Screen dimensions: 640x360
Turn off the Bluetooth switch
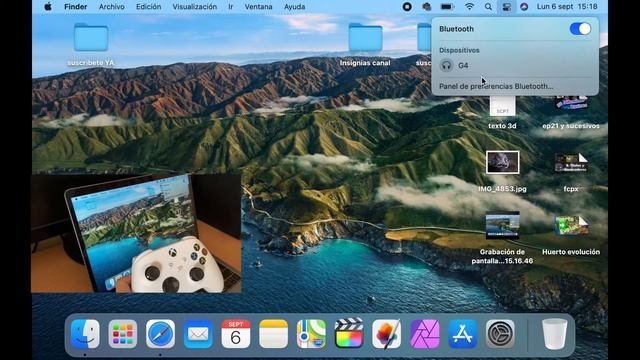point(580,29)
